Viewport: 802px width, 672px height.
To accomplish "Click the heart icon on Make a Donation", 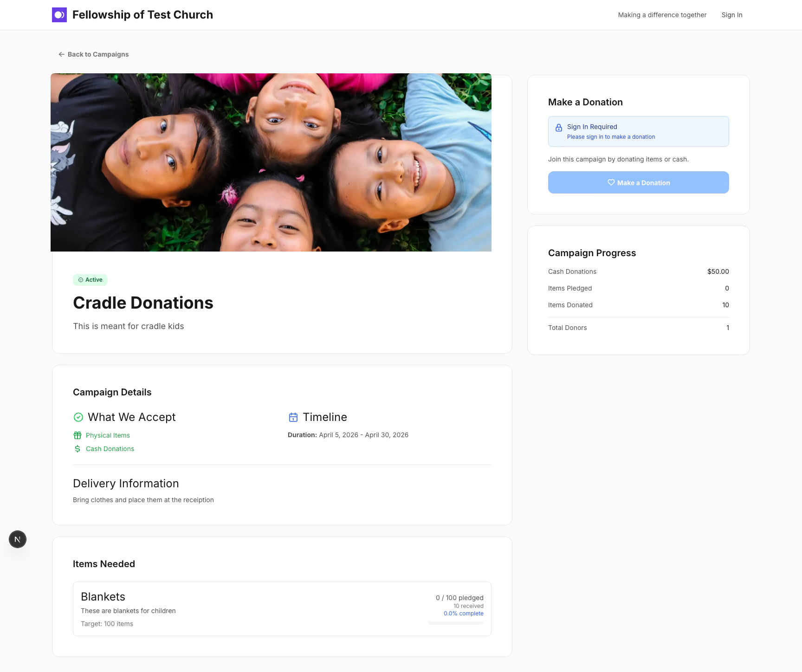I will click(611, 182).
